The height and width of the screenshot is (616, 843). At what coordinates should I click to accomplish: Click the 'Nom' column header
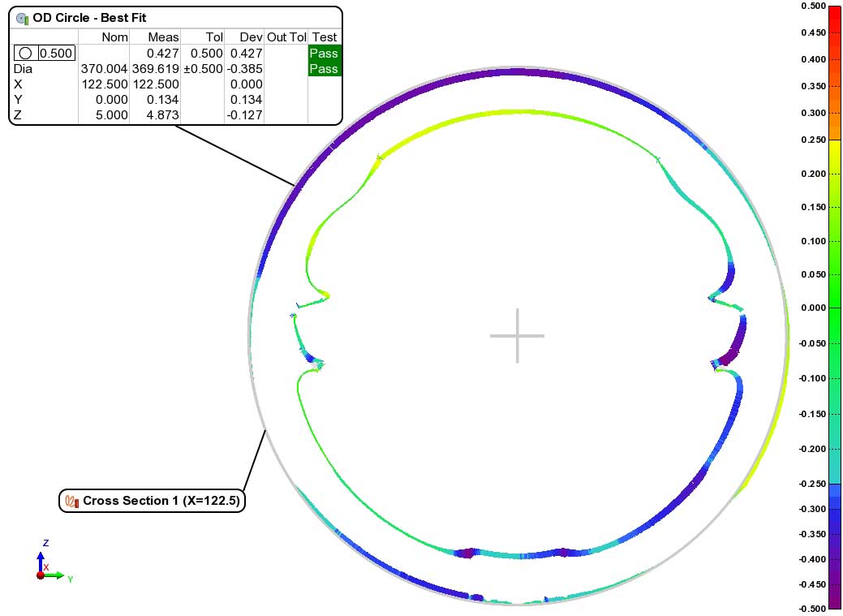click(115, 37)
